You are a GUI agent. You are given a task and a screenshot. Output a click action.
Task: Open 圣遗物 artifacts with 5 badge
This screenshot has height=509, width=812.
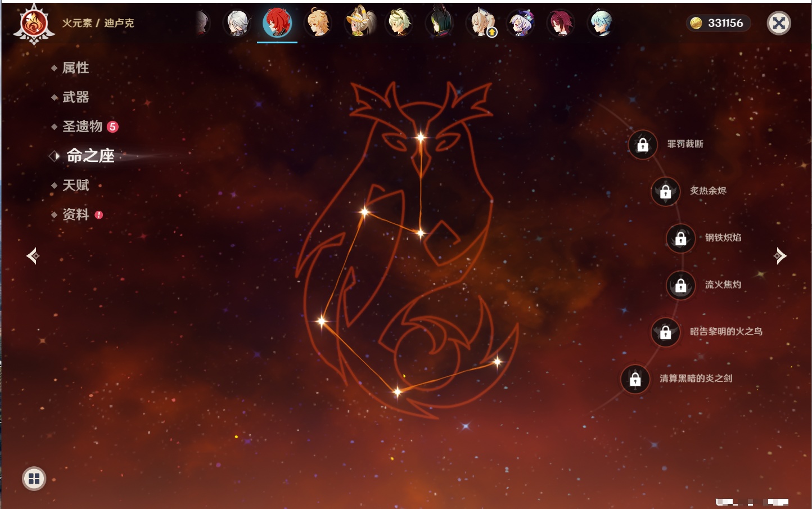(83, 127)
